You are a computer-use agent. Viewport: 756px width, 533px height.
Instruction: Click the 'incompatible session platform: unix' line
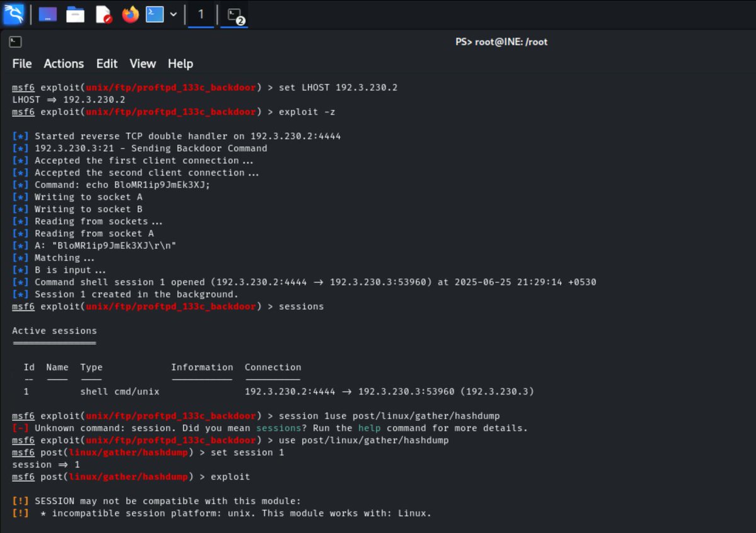tap(222, 513)
